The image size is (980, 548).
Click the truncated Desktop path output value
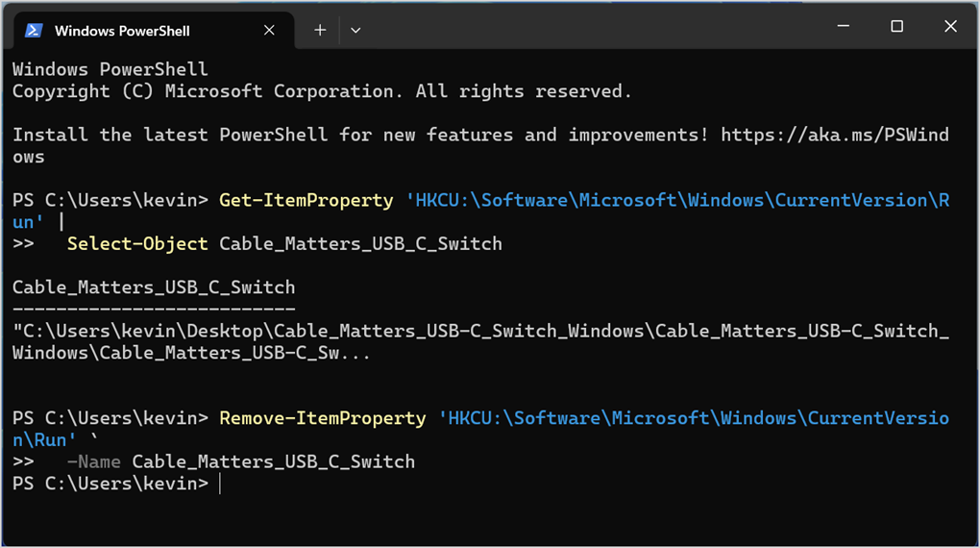(x=480, y=341)
